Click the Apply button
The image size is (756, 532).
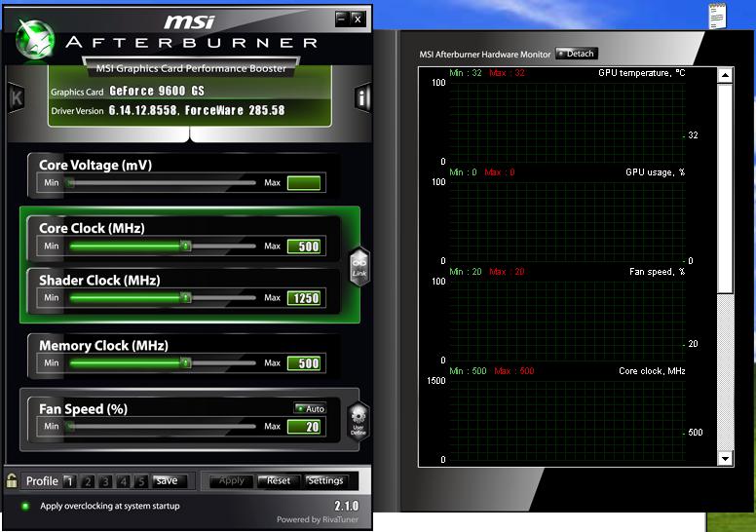coord(232,481)
